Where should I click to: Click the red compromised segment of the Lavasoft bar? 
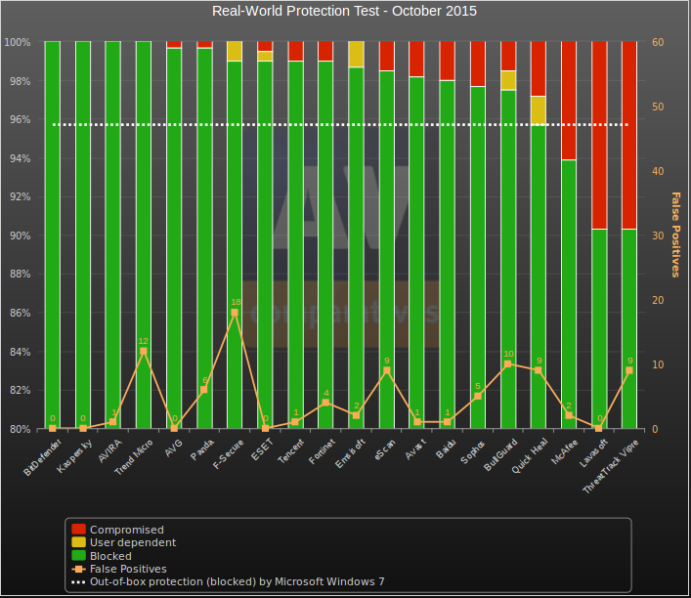coord(599,135)
